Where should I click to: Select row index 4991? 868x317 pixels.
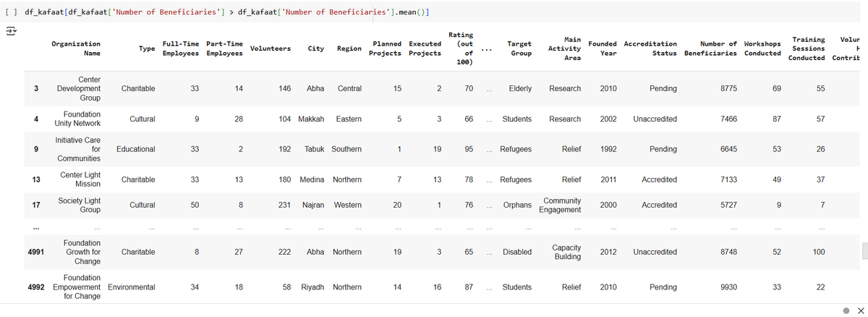[x=36, y=252]
